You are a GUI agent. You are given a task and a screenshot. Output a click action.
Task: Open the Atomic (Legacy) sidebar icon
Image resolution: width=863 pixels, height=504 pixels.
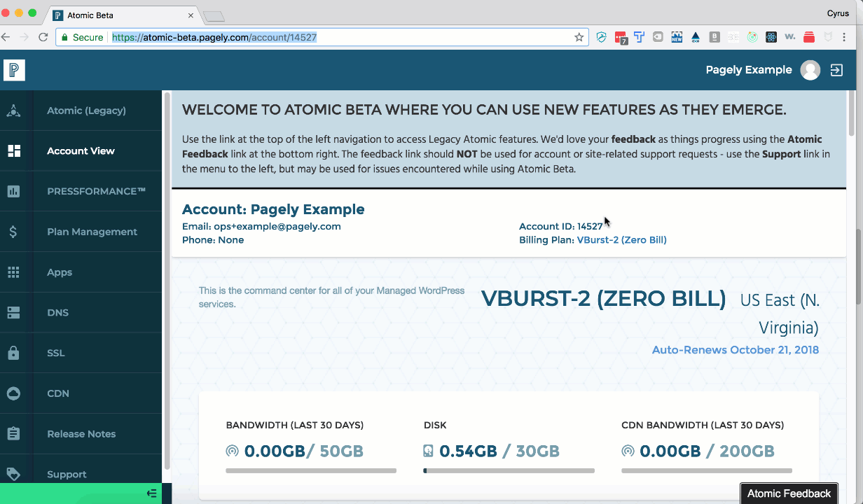(13, 111)
